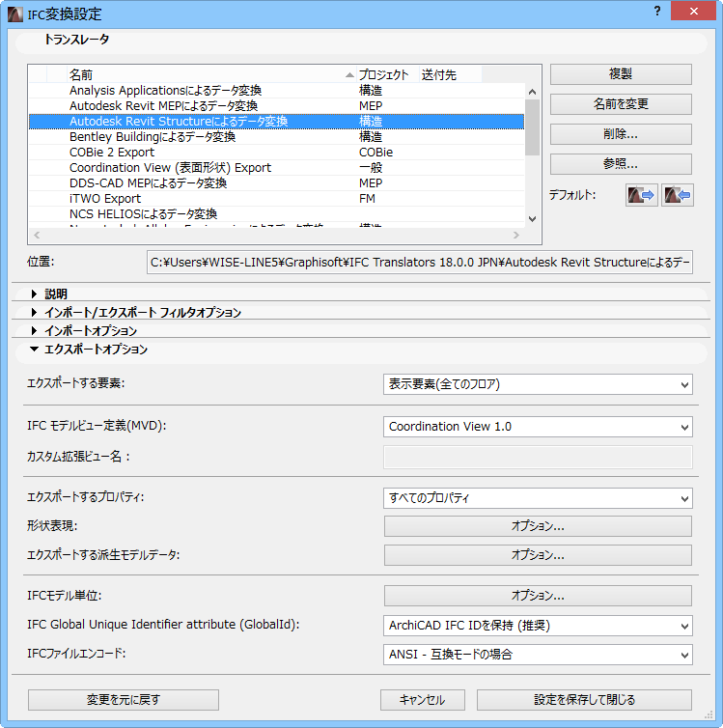Select Autodesk Revit MEPによるデータ変換 row

277,106
